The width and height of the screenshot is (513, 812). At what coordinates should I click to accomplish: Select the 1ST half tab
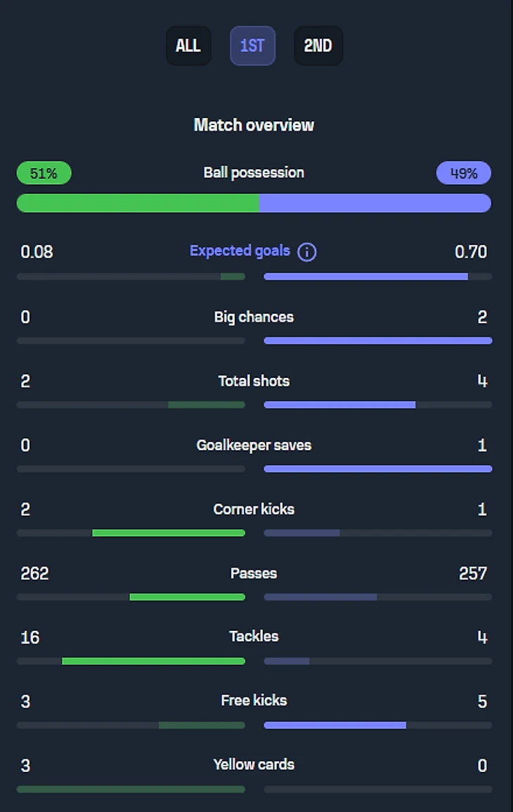click(x=252, y=46)
